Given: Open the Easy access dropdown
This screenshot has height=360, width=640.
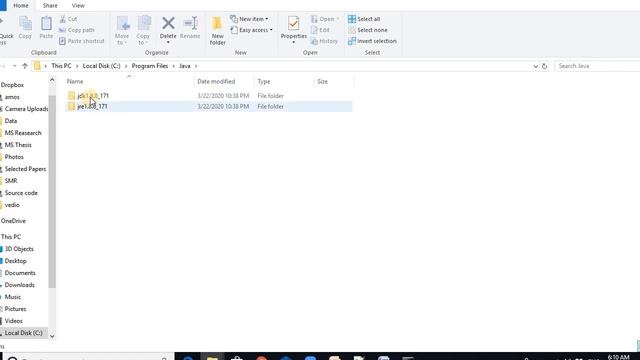Looking at the screenshot, I should pos(251,30).
